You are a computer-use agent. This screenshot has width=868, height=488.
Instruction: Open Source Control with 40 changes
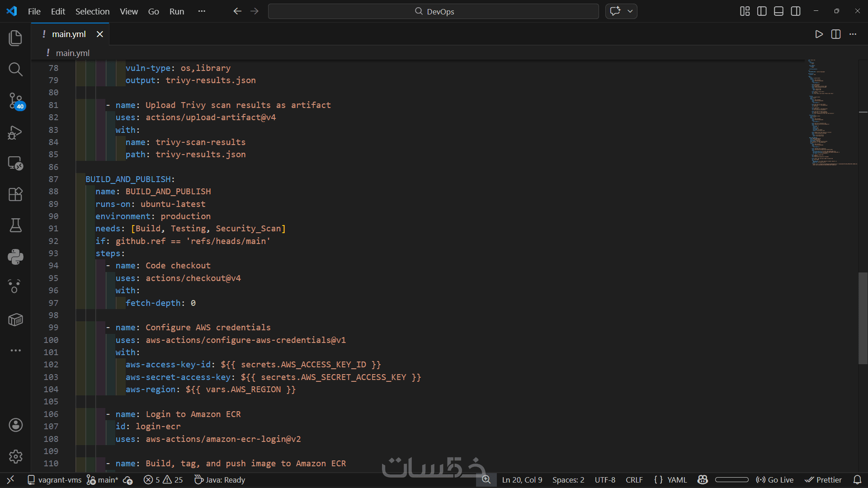pyautogui.click(x=15, y=101)
